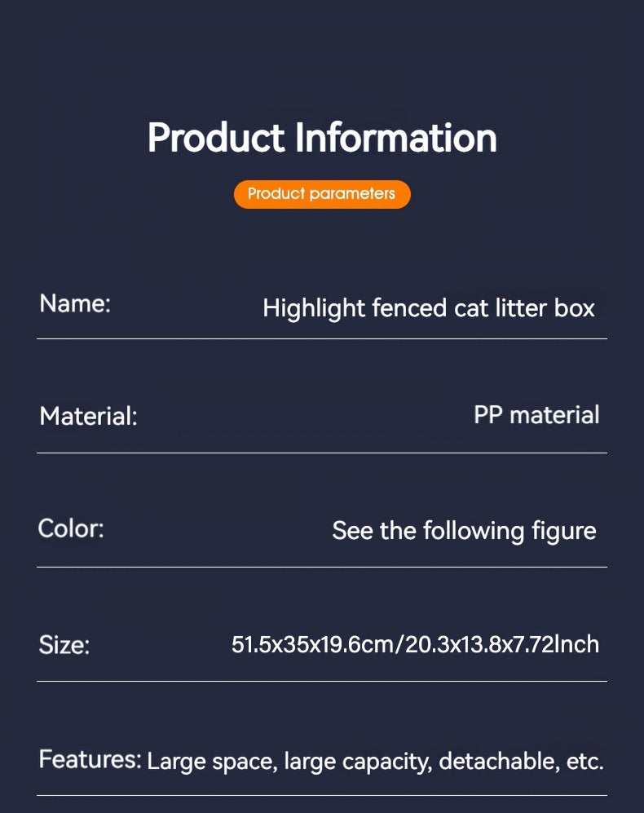The image size is (644, 813).
Task: Click the Product Information heading
Action: pos(322,138)
